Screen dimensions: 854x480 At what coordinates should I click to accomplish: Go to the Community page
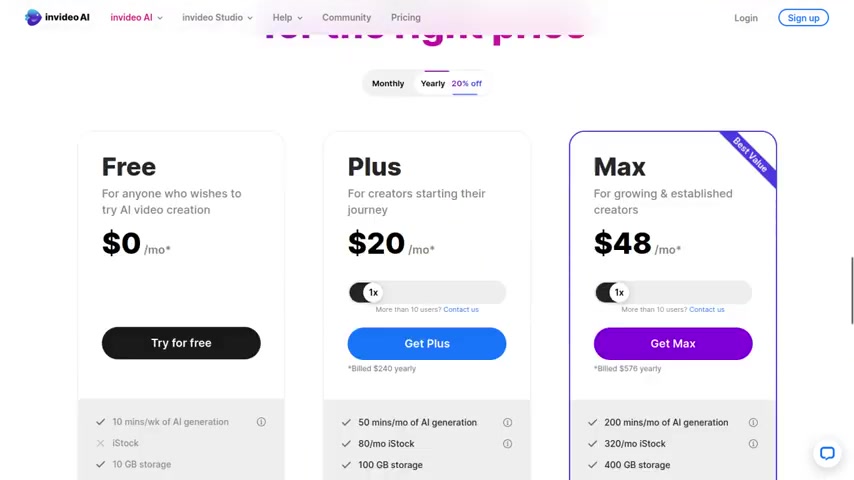coord(346,17)
